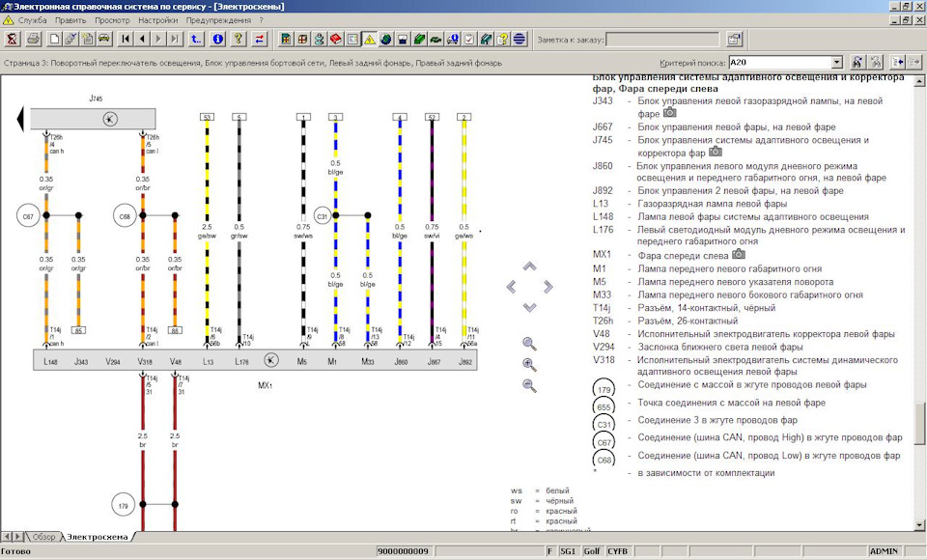This screenshot has width=927, height=560.
Task: Open the Служба menu
Action: 32,20
